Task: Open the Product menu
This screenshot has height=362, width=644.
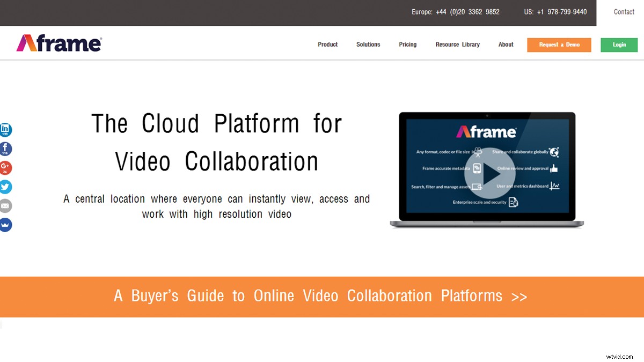Action: [327, 45]
